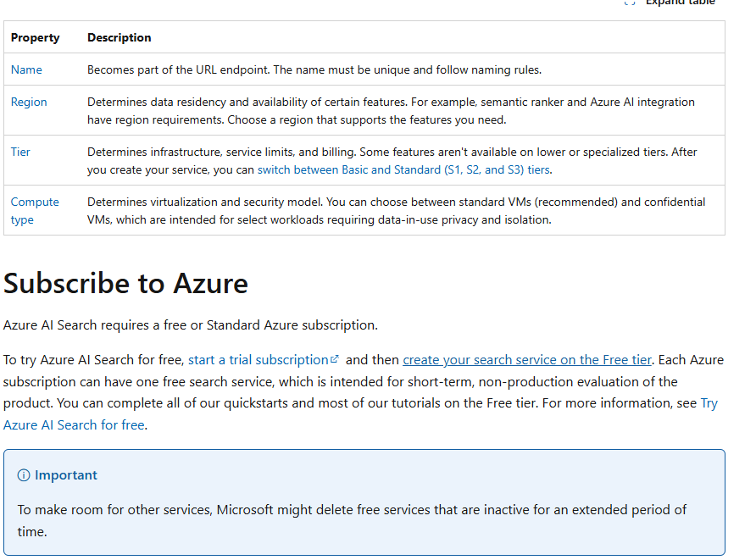
Task: Open the Compute type link
Action: coord(34,210)
